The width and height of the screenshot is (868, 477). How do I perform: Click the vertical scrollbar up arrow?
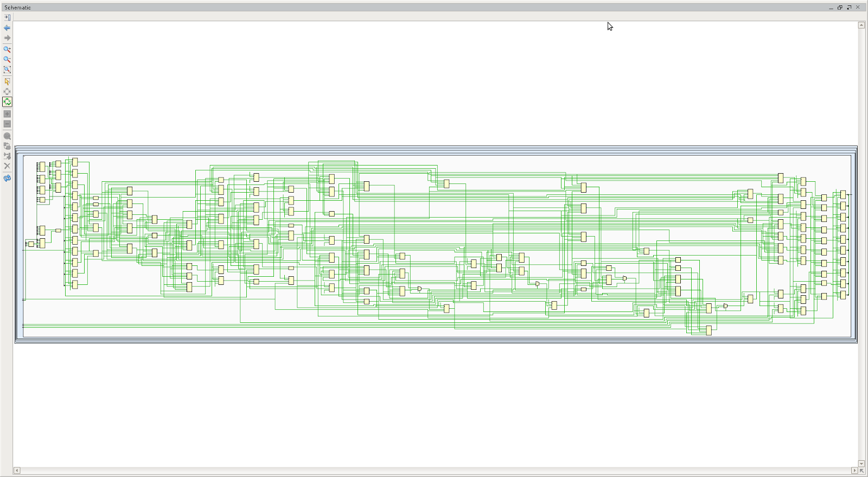tap(861, 26)
